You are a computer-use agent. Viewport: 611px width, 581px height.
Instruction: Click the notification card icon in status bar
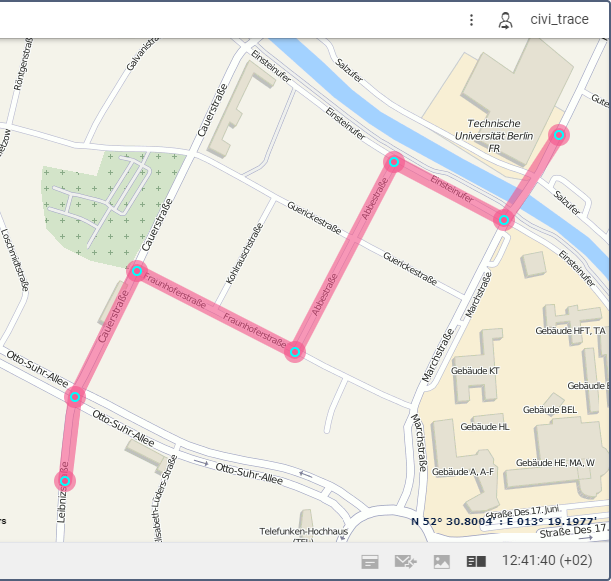click(370, 562)
